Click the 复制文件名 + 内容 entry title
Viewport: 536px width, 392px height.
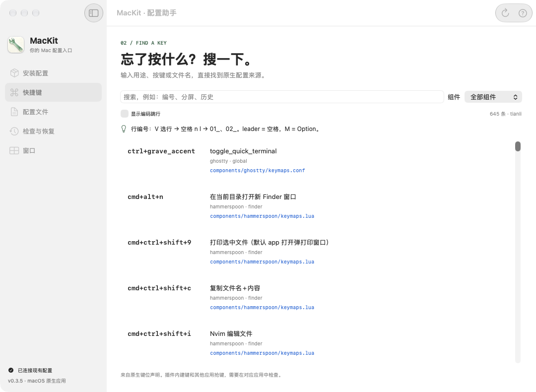point(235,288)
